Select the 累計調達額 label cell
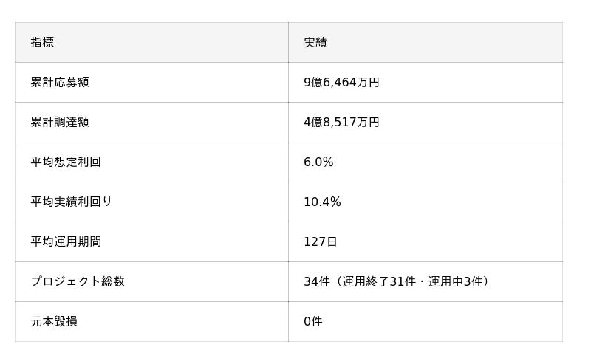The height and width of the screenshot is (364, 591). (x=60, y=122)
